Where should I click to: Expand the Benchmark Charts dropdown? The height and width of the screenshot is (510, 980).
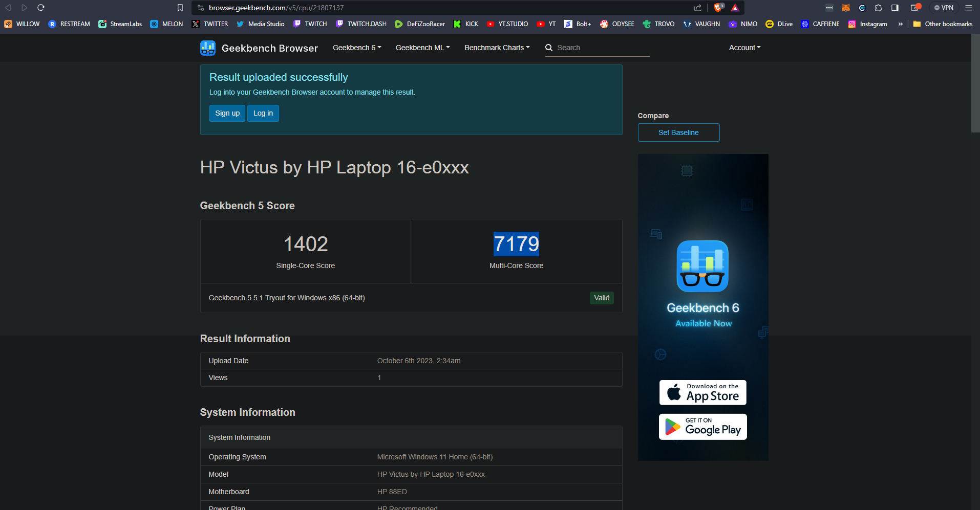click(497, 48)
